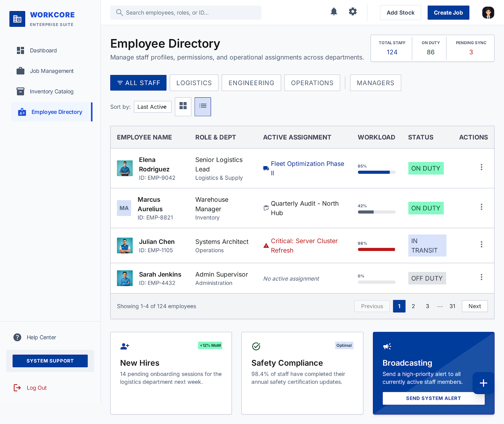Enable list view layout
This screenshot has width=504, height=424.
click(203, 107)
